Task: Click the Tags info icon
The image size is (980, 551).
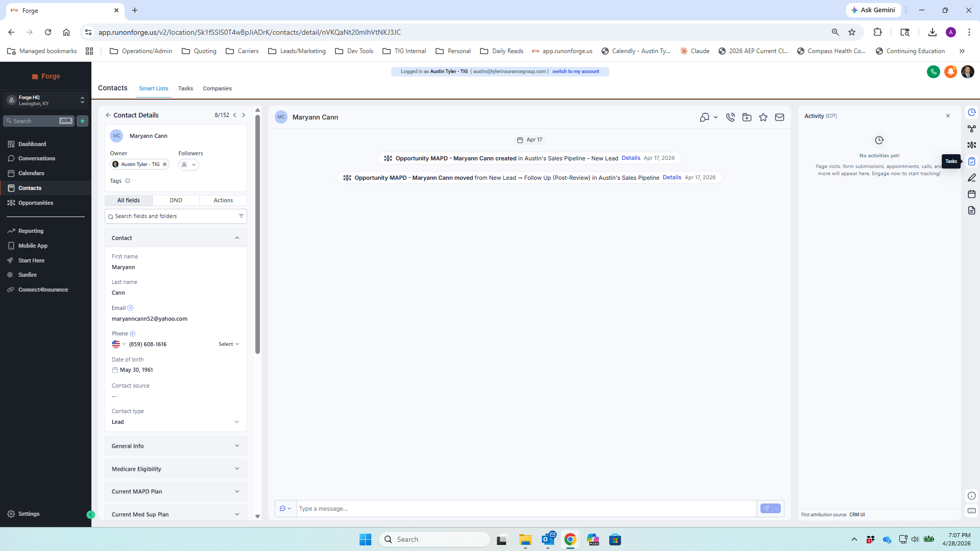Action: [x=128, y=181]
